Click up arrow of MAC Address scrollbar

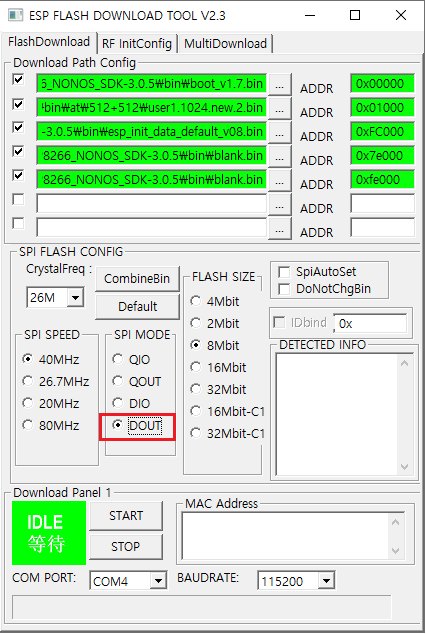coord(396,522)
